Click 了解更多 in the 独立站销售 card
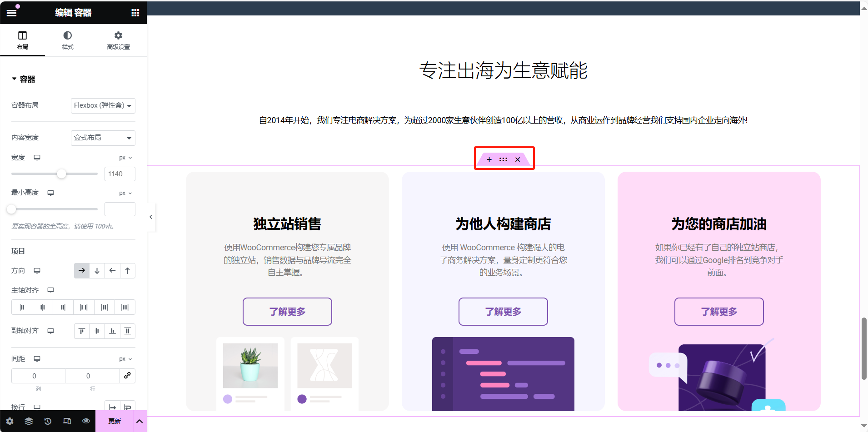The image size is (868, 432). click(x=287, y=312)
